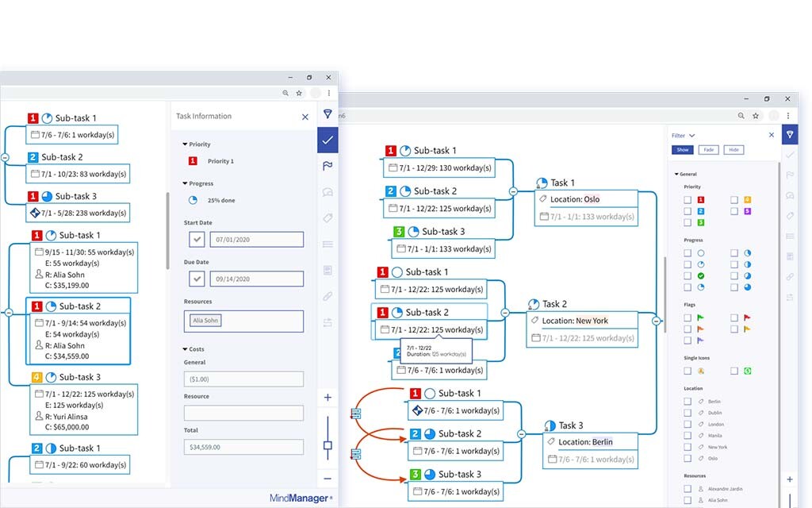
Task: Click the Due Date field 09/14/2020
Action: pyautogui.click(x=256, y=279)
